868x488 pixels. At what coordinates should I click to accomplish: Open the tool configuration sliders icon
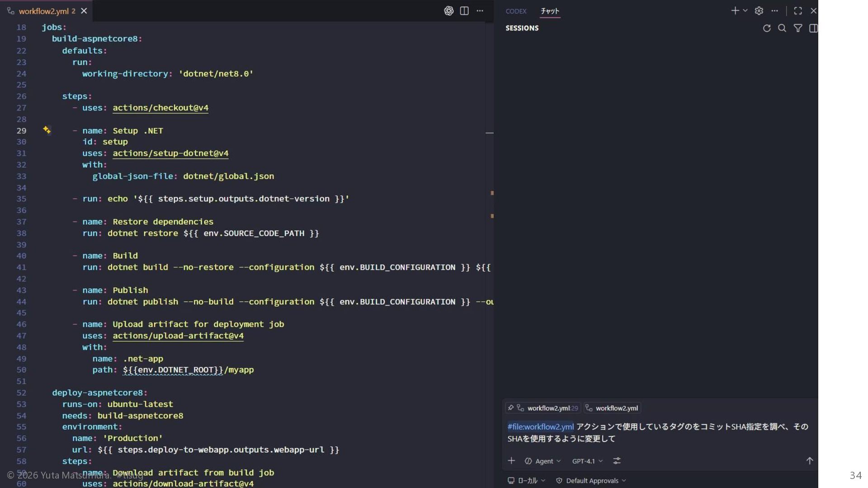(x=617, y=461)
